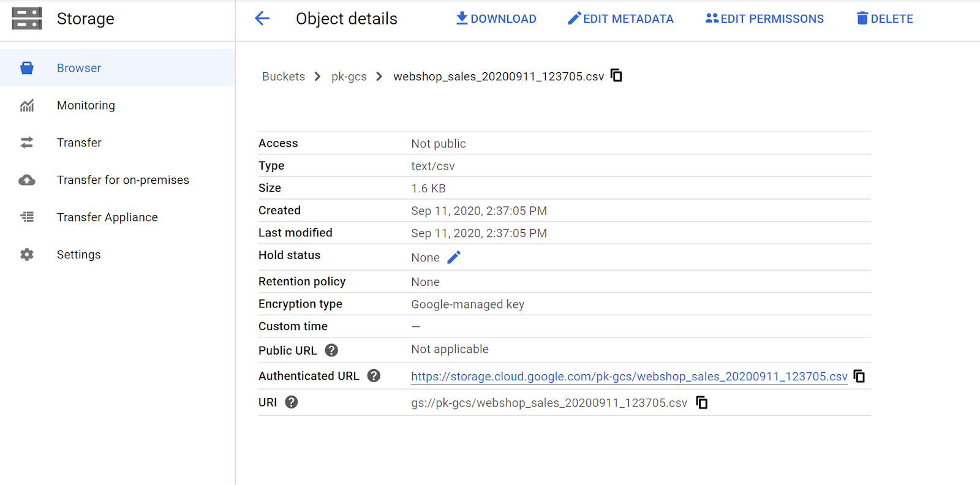Click the Storage product logo icon
This screenshot has height=485, width=980.
[27, 18]
